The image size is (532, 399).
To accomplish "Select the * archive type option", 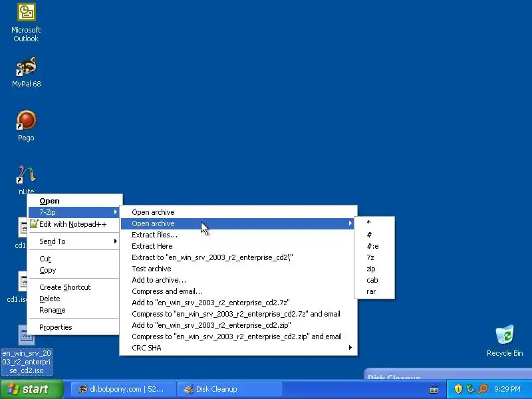I will 374,223.
